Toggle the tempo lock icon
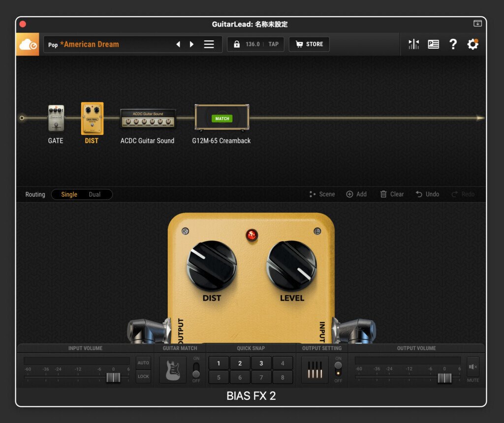Image resolution: width=504 pixels, height=423 pixels. [237, 44]
